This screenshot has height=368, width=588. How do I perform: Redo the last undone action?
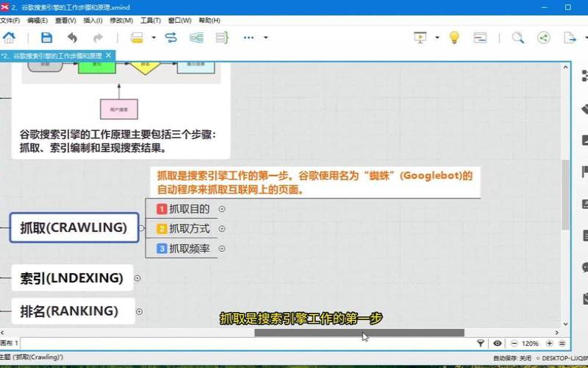pyautogui.click(x=98, y=38)
